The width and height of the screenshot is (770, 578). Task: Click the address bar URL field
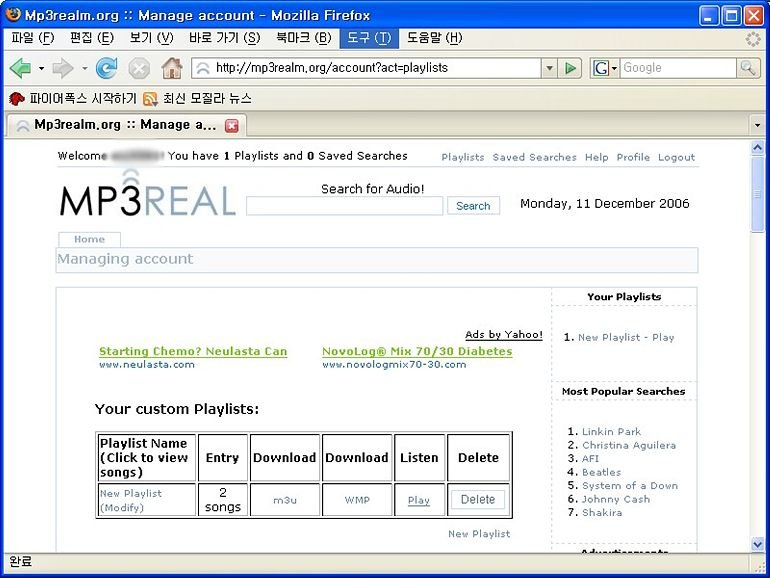point(366,68)
